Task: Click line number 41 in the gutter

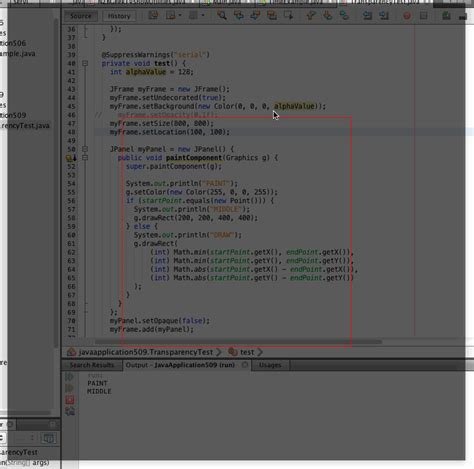Action: [x=71, y=72]
